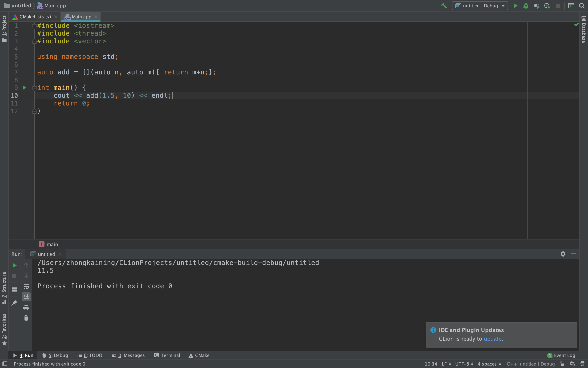Change the 4 spaces indent setting
Image resolution: width=588 pixels, height=368 pixels.
(x=489, y=364)
